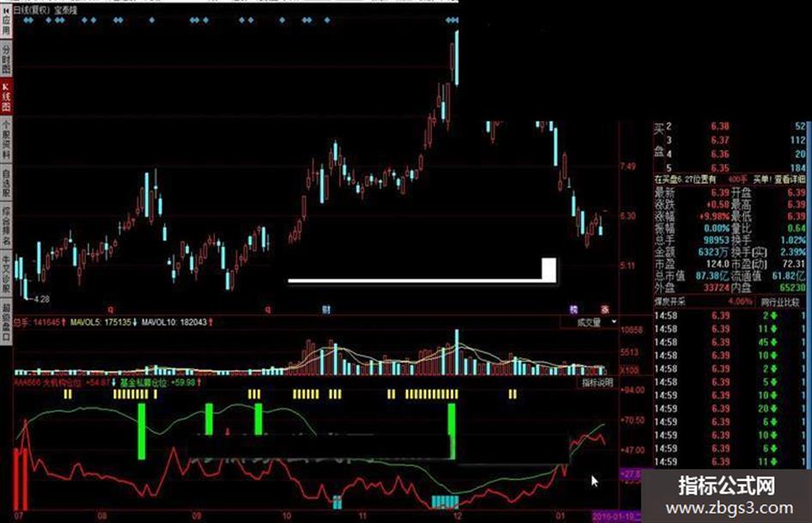Viewport: 812px width, 523px height.
Task: Click the first red q marker near 08
Action: pyautogui.click(x=110, y=309)
